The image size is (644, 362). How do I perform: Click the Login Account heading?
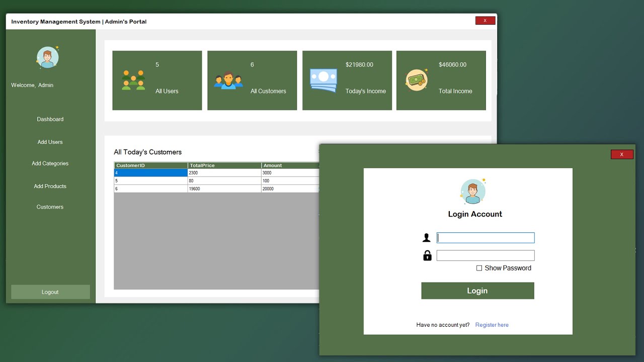(475, 214)
